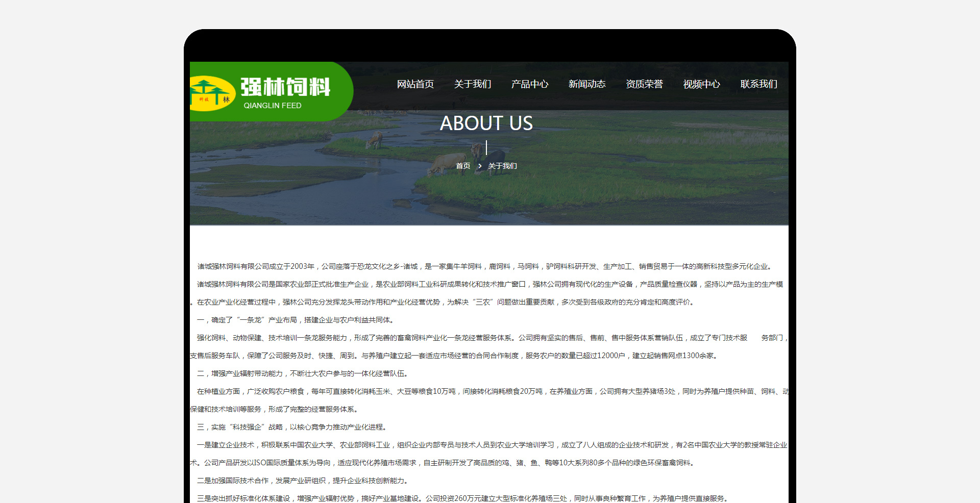The width and height of the screenshot is (980, 503).
Task: Click 联系我们 in the top navigation
Action: click(758, 84)
